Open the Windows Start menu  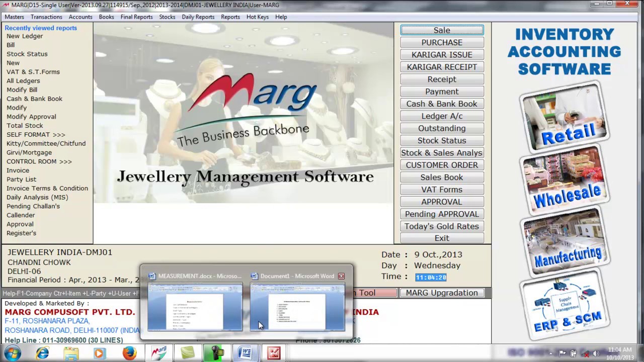click(12, 353)
